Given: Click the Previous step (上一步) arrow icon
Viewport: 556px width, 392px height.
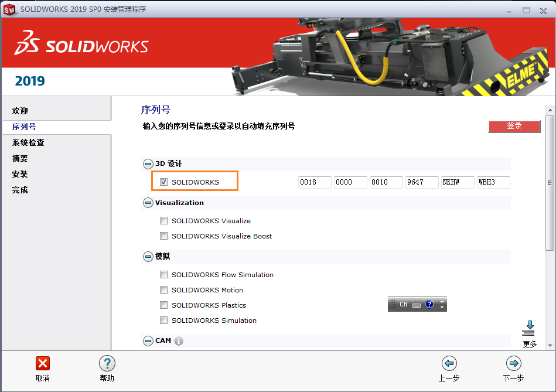Looking at the screenshot, I should [449, 363].
